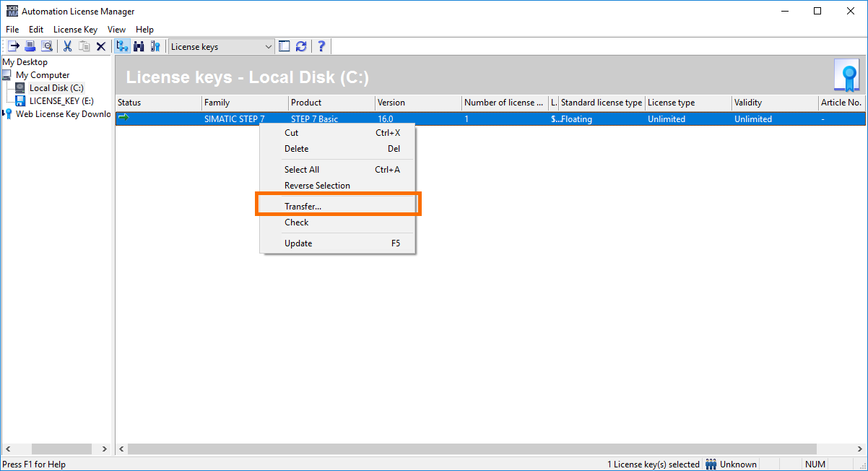868x471 pixels.
Task: Click left arrow of tree horizontal scrollbar
Action: pyautogui.click(x=6, y=449)
